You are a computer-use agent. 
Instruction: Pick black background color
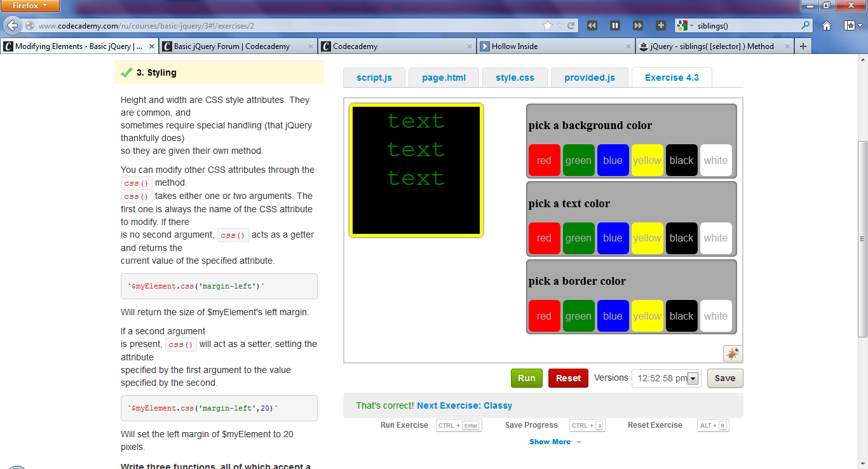(x=682, y=160)
